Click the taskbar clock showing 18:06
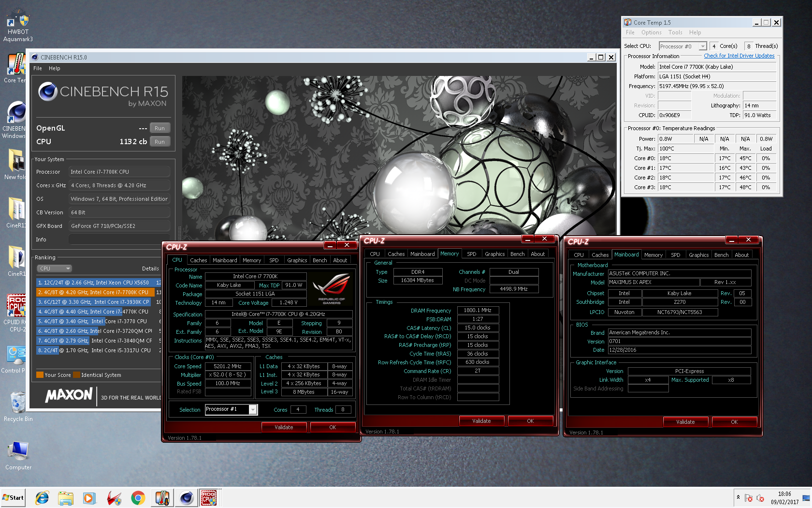The height and width of the screenshot is (508, 812). [784, 498]
